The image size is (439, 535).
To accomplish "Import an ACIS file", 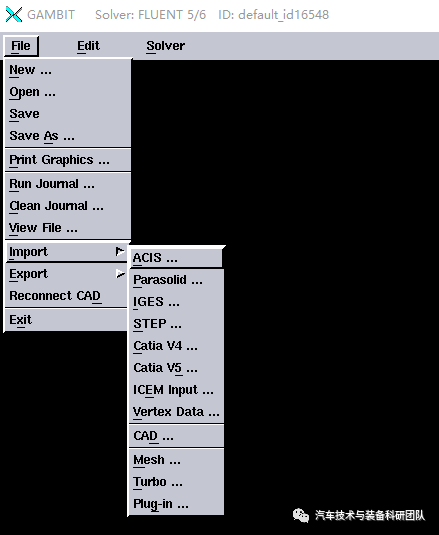I will pos(176,258).
